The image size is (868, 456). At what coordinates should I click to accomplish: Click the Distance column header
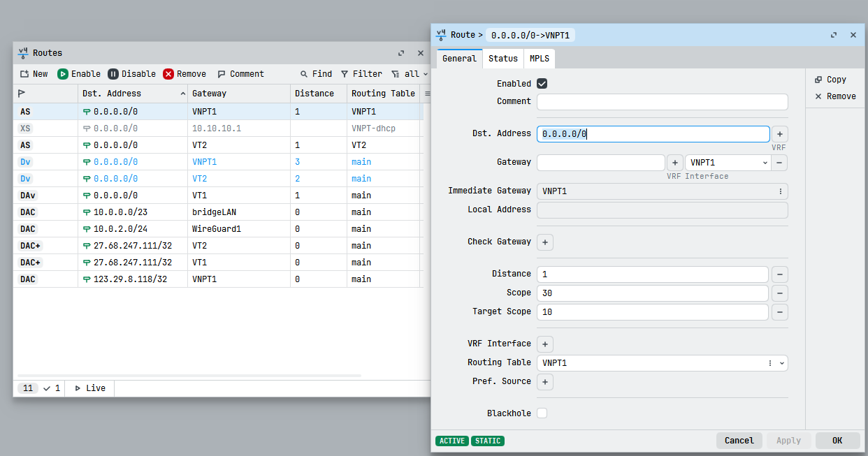tap(319, 94)
